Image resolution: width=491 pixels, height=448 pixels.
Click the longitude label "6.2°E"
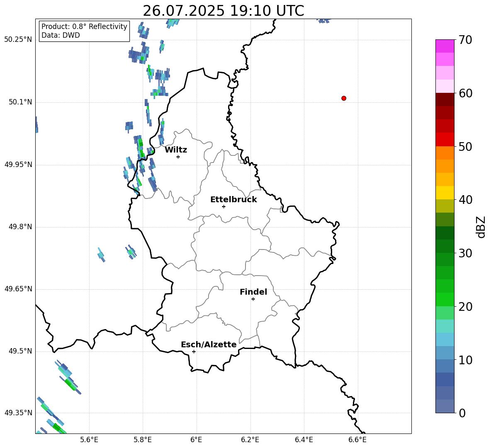point(250,440)
